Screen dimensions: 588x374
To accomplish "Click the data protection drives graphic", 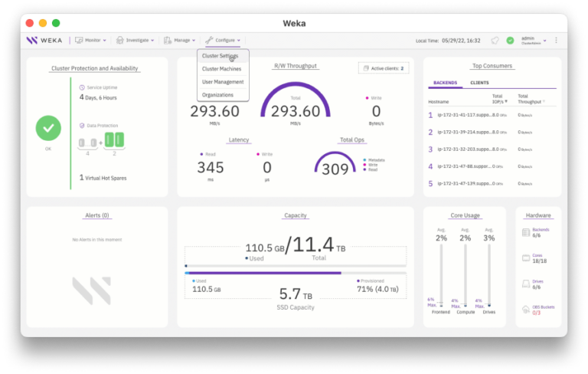I will click(x=101, y=141).
